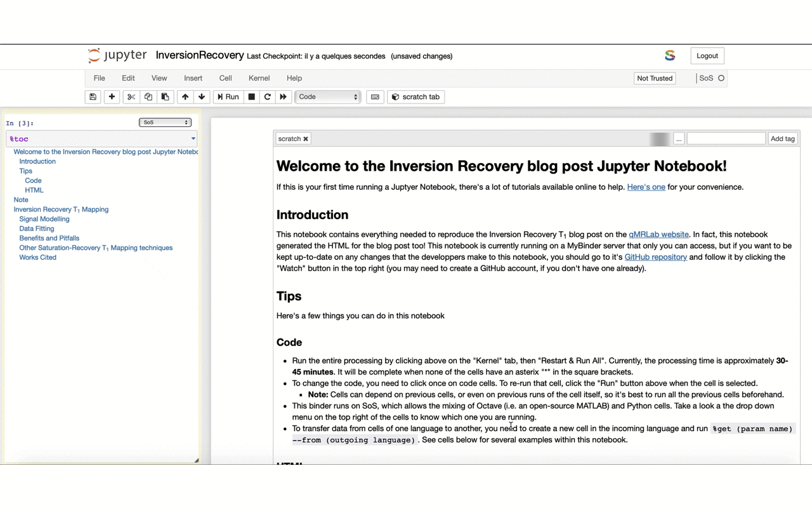Insert a cell below with plus icon

pos(112,97)
